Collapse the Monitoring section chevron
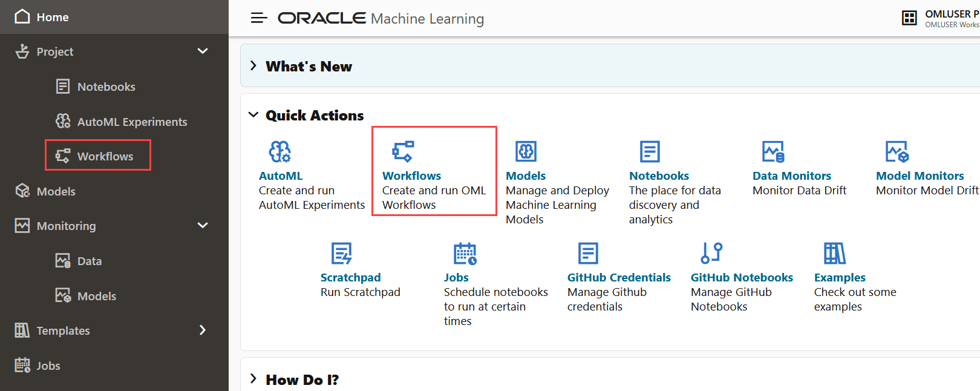The image size is (980, 391). point(203,225)
